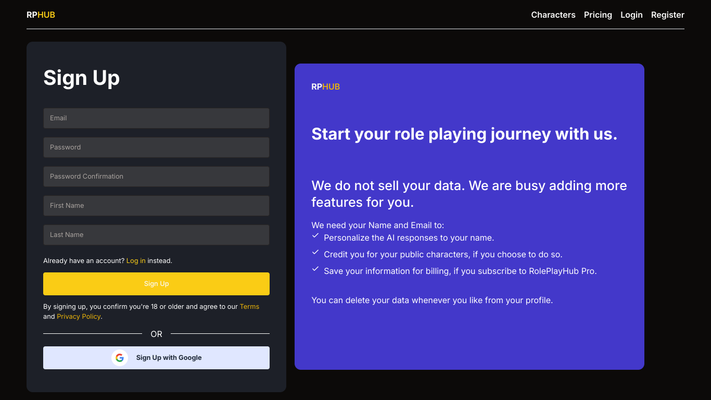This screenshot has width=711, height=400.
Task: Submit with the yellow Sign Up button
Action: (x=156, y=284)
